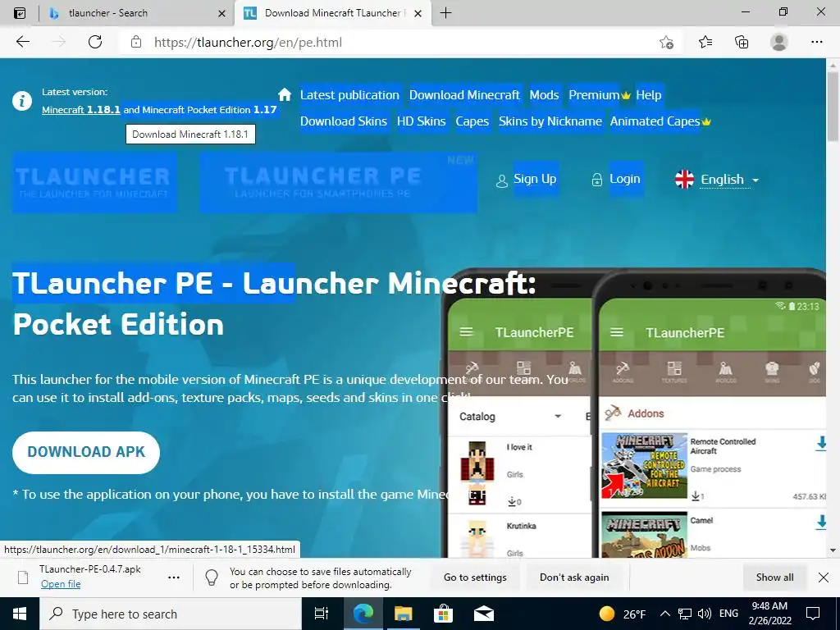Click the home icon in site navigation
This screenshot has width=840, height=630.
click(x=285, y=95)
